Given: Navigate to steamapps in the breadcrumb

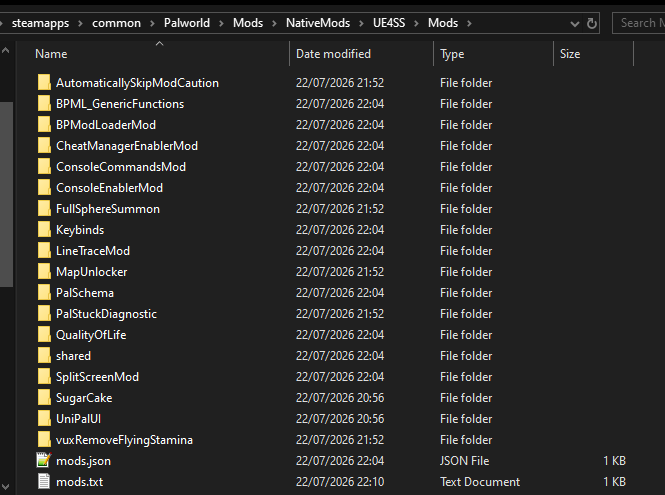Looking at the screenshot, I should (40, 23).
